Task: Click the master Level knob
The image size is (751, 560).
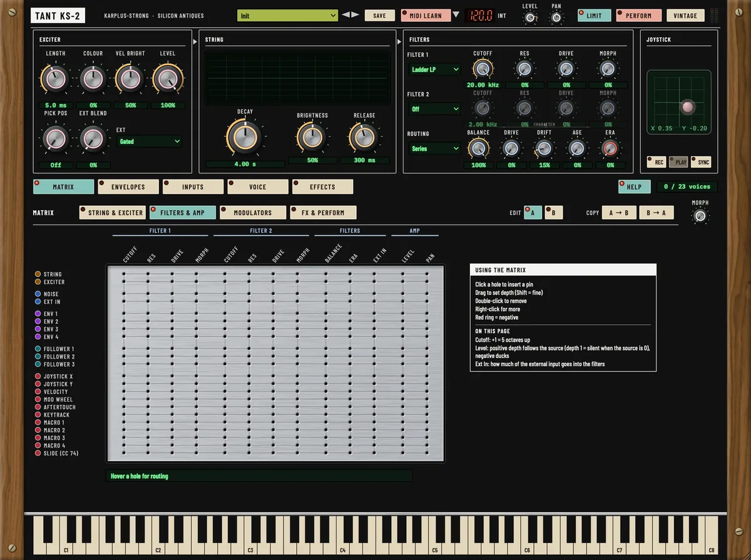Action: pyautogui.click(x=530, y=18)
